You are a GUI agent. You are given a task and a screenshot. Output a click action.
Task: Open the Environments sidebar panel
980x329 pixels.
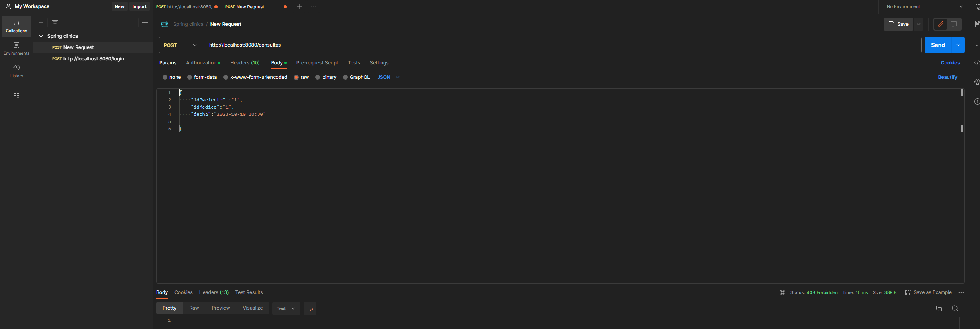click(x=16, y=49)
